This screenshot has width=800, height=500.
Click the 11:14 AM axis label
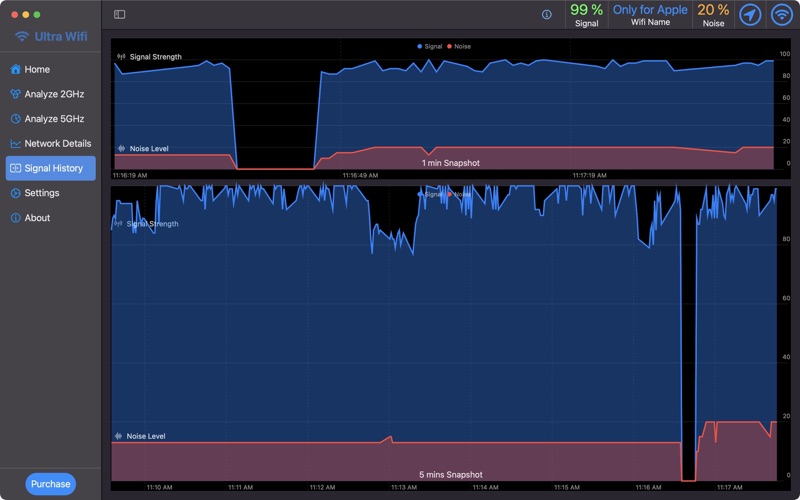click(x=485, y=488)
